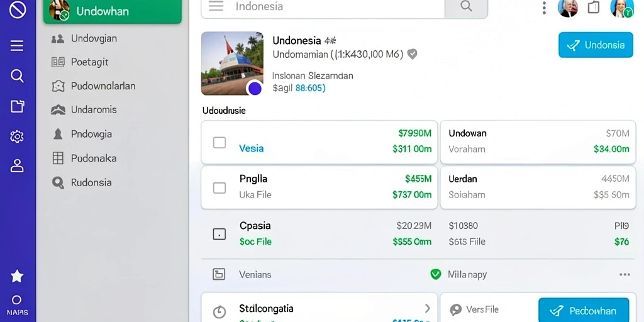Click the NAFAS circle icon
This screenshot has height=322, width=644.
17,300
